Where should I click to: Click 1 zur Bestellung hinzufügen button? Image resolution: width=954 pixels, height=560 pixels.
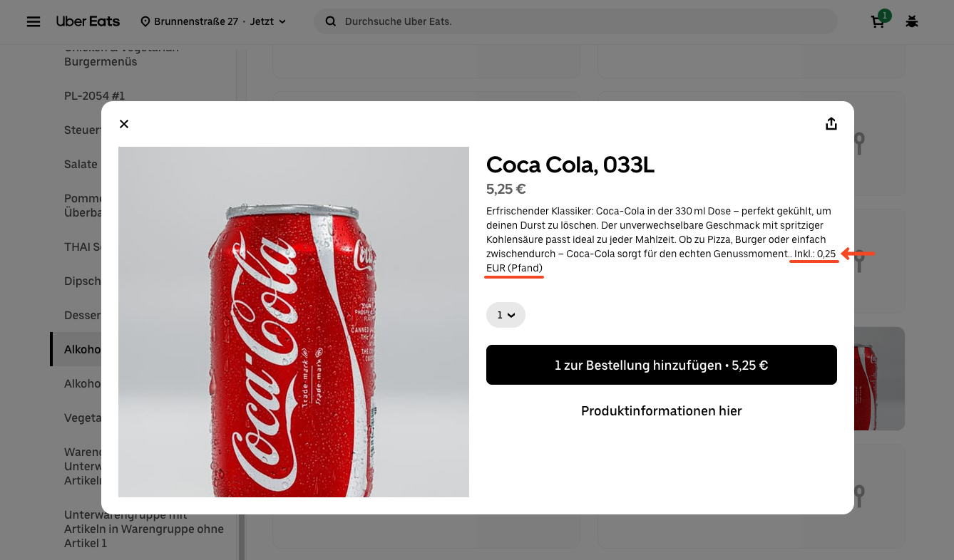(662, 365)
